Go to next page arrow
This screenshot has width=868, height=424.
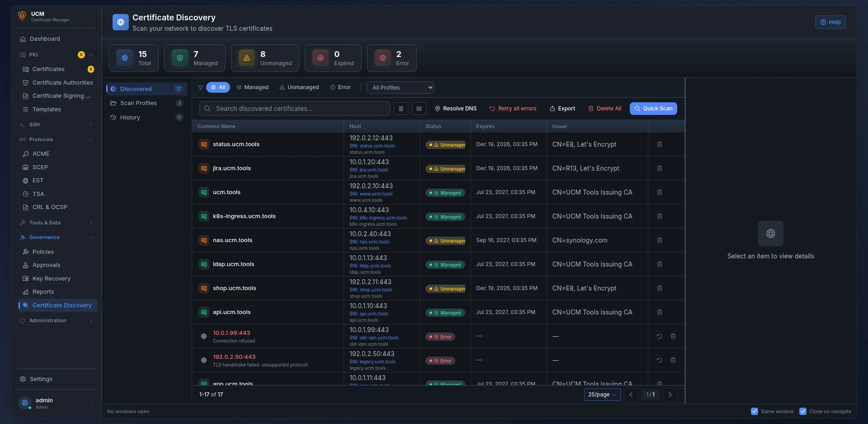[670, 395]
